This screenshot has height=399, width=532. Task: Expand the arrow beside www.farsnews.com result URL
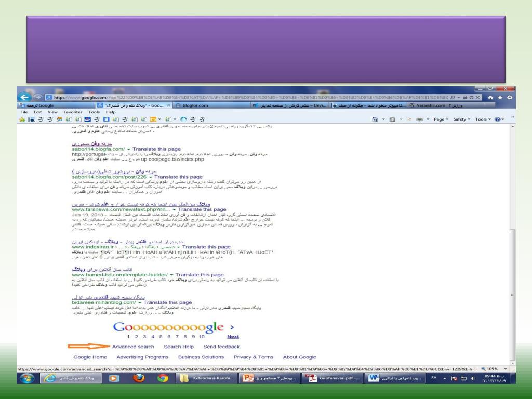point(174,210)
